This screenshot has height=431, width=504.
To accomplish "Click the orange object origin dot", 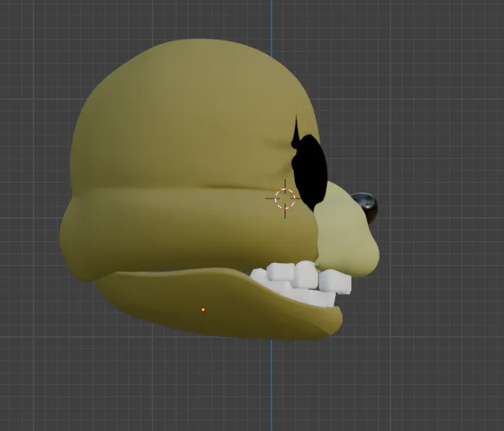I will 203,310.
